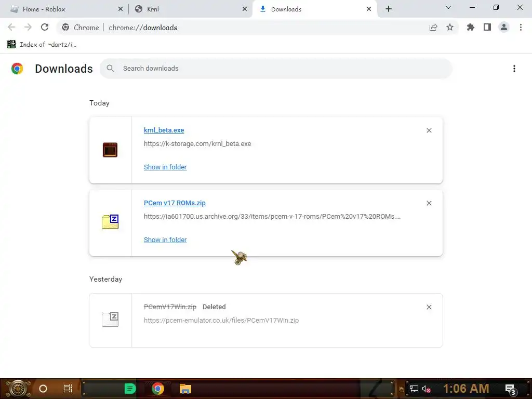Image resolution: width=532 pixels, height=399 pixels.
Task: Open File Explorer from the taskbar
Action: tap(185, 389)
